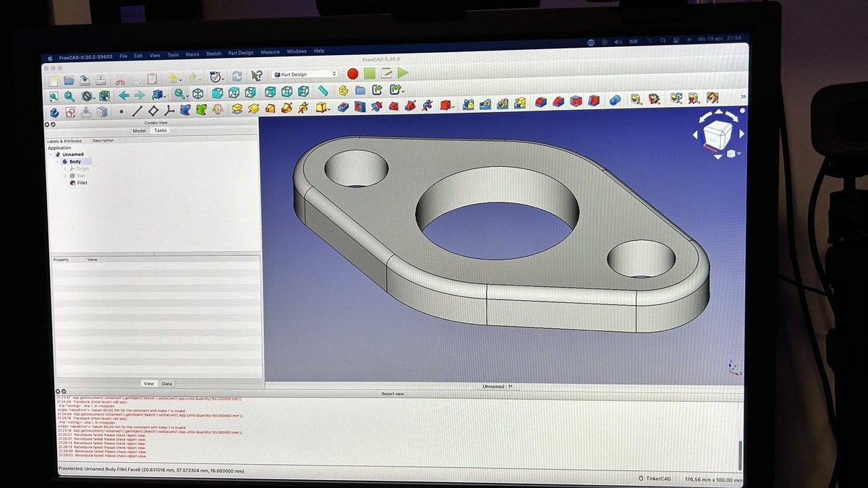Collapse the Unnamed document tree node
This screenshot has height=488, width=868.
pos(52,155)
